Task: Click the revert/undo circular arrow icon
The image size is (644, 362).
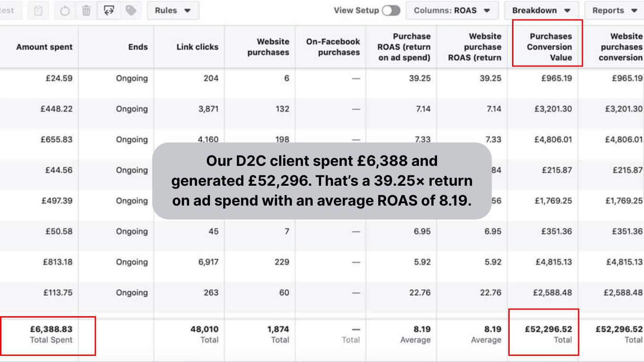Action: [64, 10]
